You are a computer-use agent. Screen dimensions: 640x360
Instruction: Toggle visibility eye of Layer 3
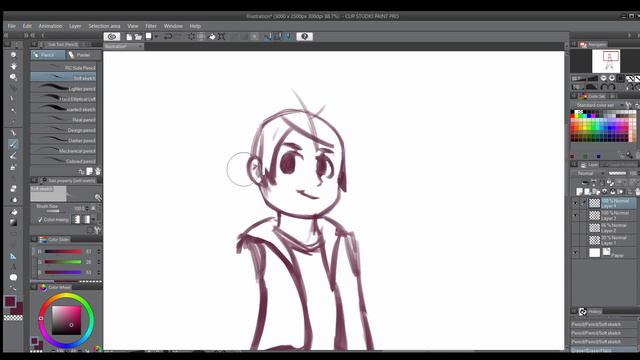tap(576, 215)
